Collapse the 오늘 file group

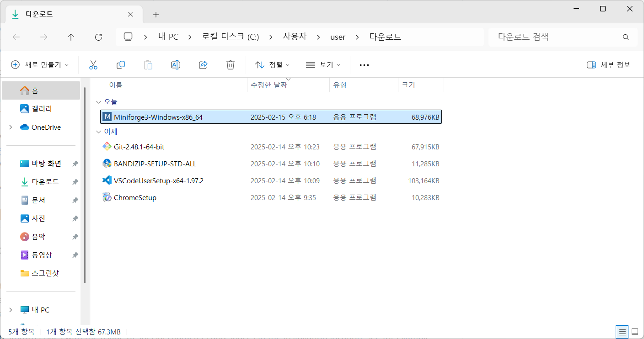point(99,101)
